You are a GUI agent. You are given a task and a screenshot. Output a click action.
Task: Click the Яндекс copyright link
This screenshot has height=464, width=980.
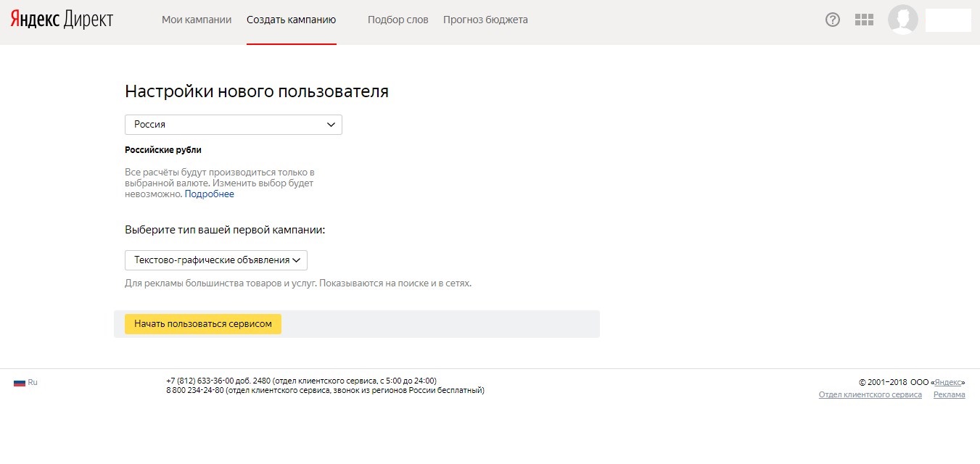pyautogui.click(x=949, y=382)
